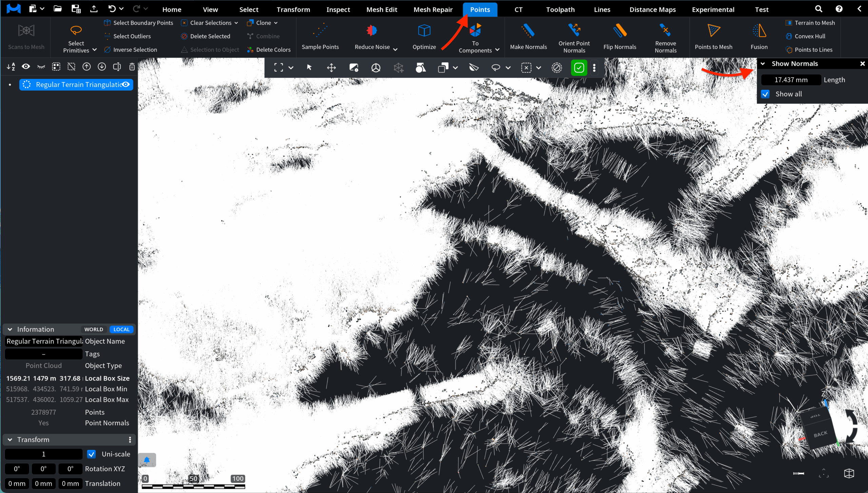Toggle the Uni-scale checkbox
Screen dimensions: 868x493
(91, 454)
